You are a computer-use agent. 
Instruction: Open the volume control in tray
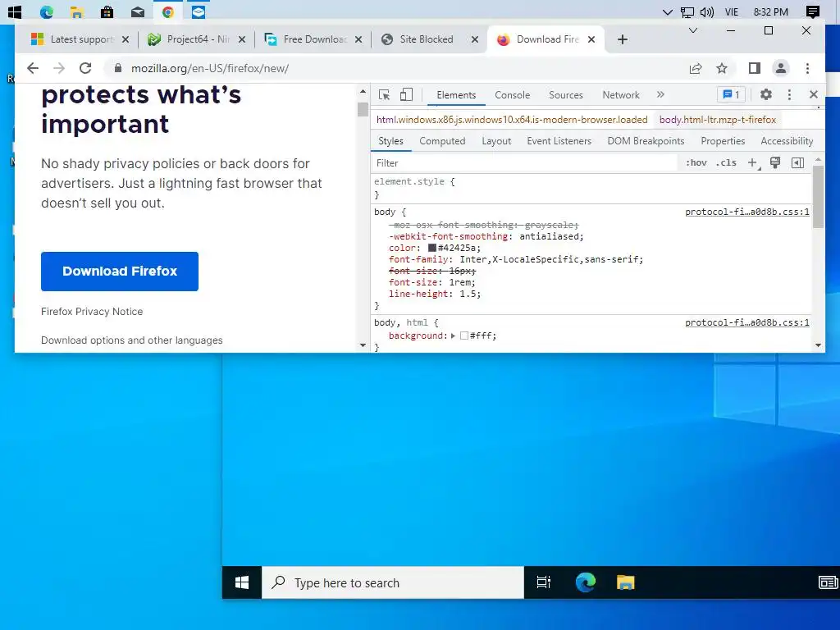pos(706,11)
